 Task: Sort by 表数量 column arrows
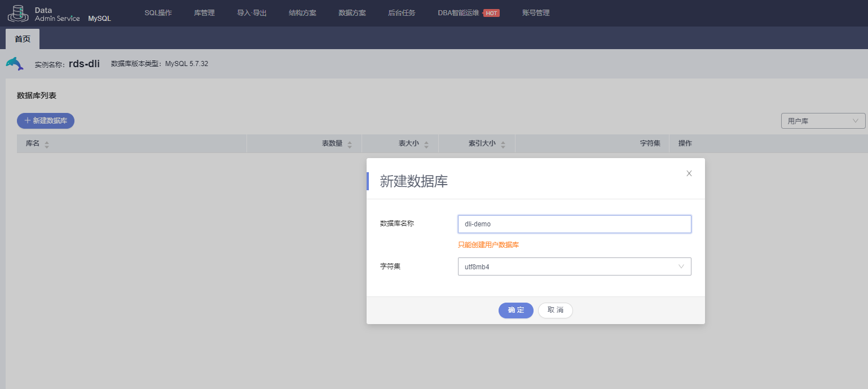[x=350, y=144]
